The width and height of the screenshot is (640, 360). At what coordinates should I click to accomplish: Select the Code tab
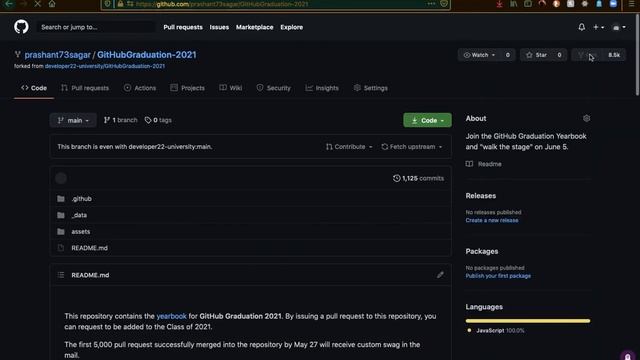coord(34,88)
